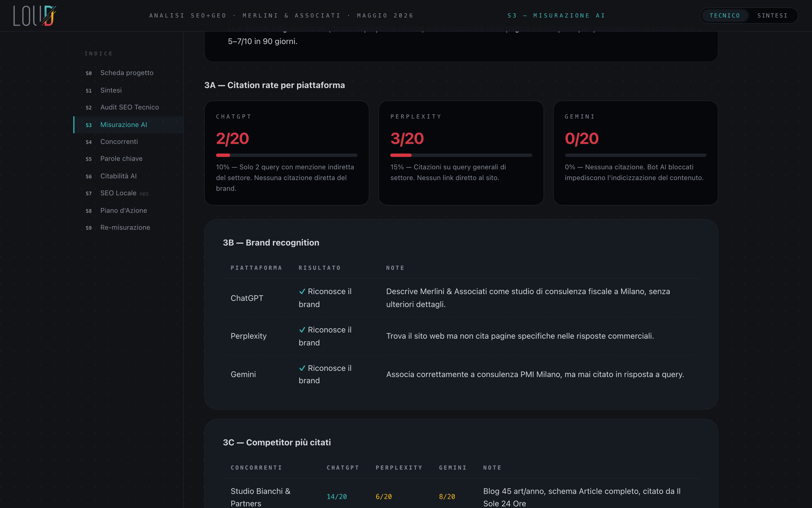Click the '10% — Solo 2 query' description
The width and height of the screenshot is (812, 508).
point(285,178)
